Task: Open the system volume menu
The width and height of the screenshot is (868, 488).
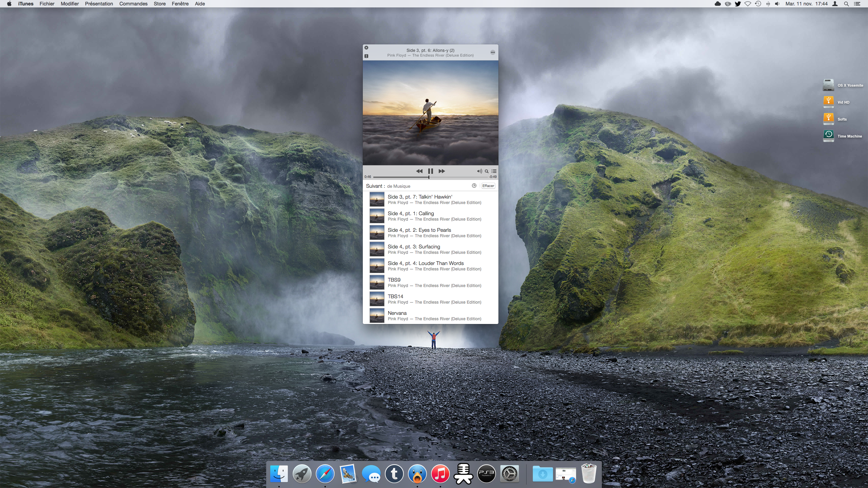Action: (777, 4)
